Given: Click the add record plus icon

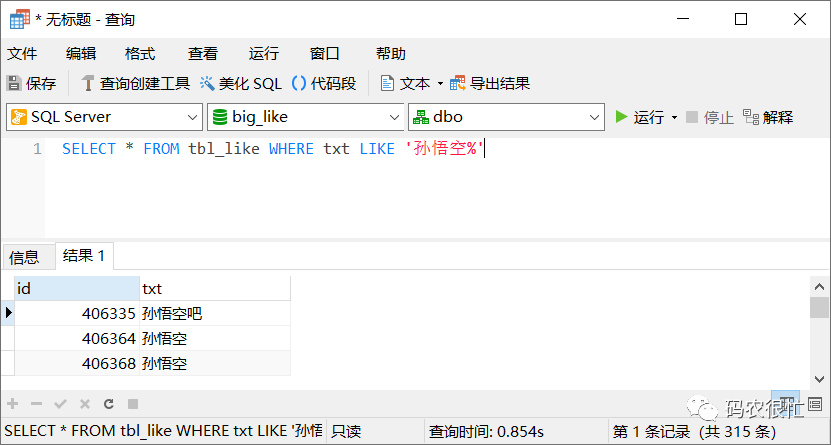Looking at the screenshot, I should 12,404.
